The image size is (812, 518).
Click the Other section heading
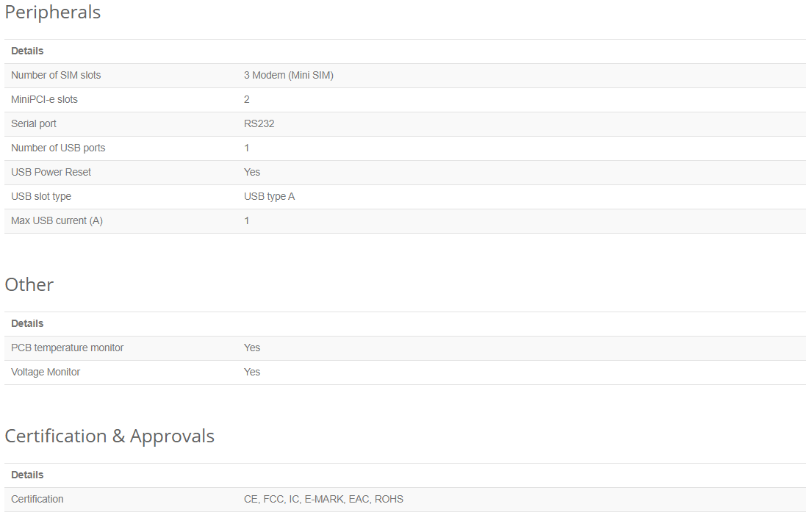tap(29, 284)
